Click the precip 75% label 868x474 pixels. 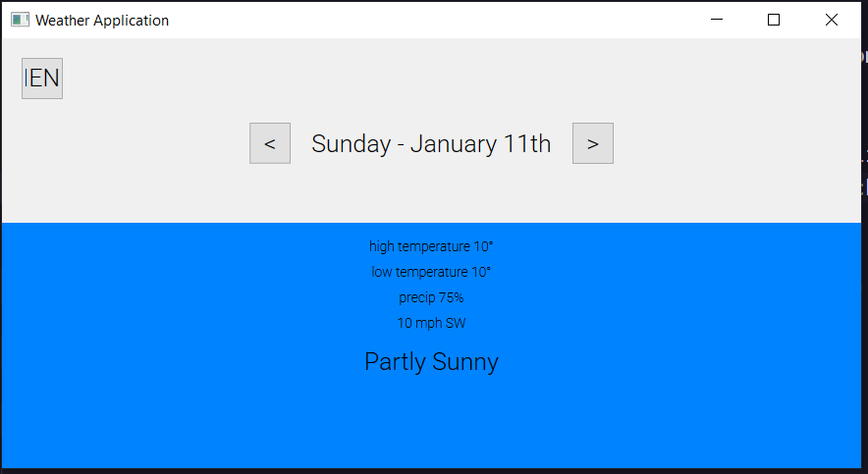pos(431,297)
